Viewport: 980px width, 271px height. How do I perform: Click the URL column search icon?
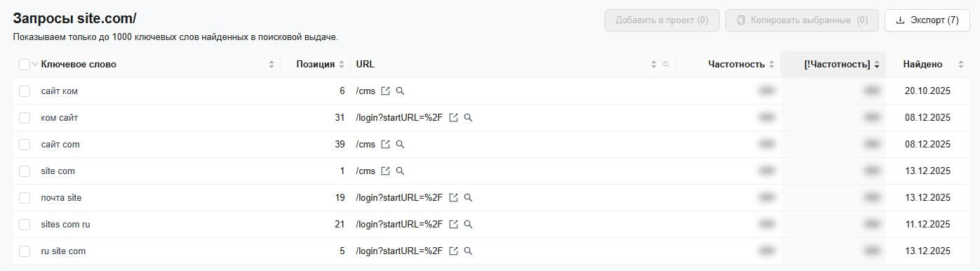tap(666, 65)
